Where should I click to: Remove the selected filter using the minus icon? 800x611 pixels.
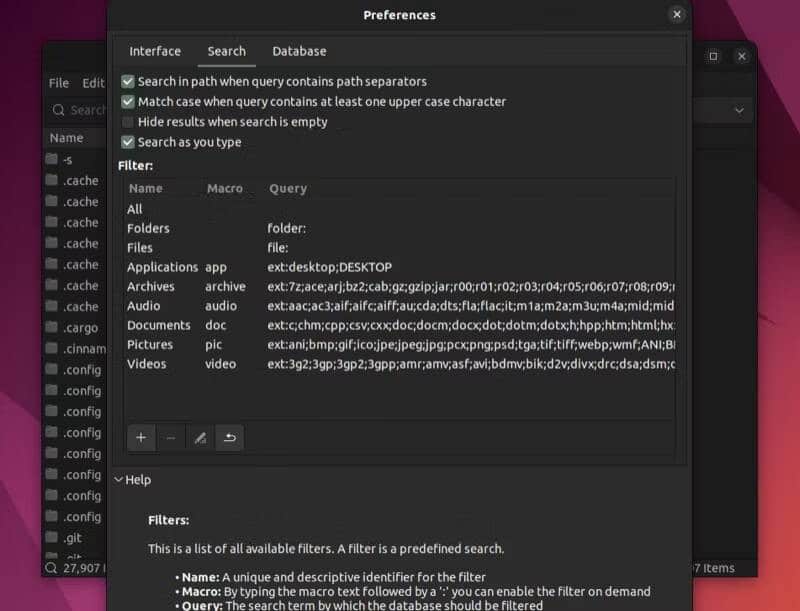pos(170,437)
